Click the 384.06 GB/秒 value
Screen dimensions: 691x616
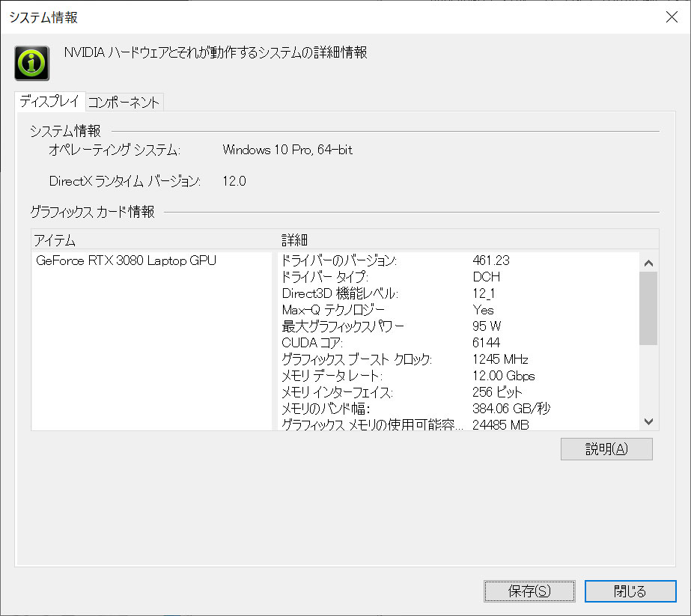click(x=511, y=409)
